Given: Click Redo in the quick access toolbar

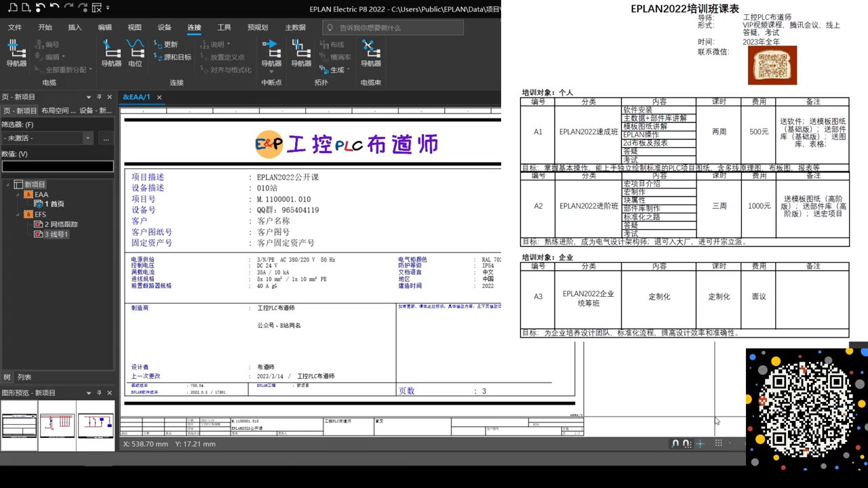Looking at the screenshot, I should [68, 8].
